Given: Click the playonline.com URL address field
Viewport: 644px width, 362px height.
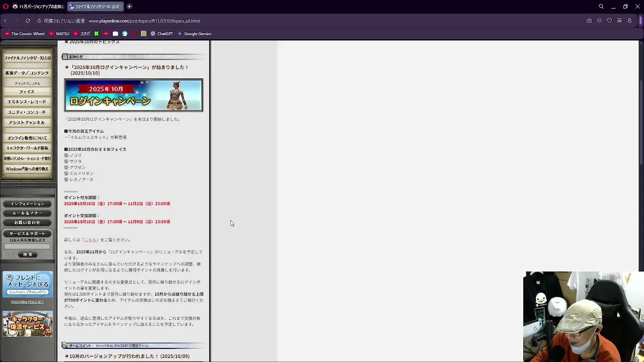Looking at the screenshot, I should click(x=144, y=21).
